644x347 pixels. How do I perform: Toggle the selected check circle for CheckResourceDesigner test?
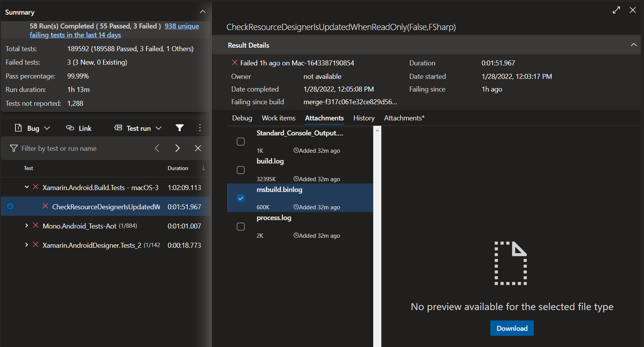pos(11,206)
